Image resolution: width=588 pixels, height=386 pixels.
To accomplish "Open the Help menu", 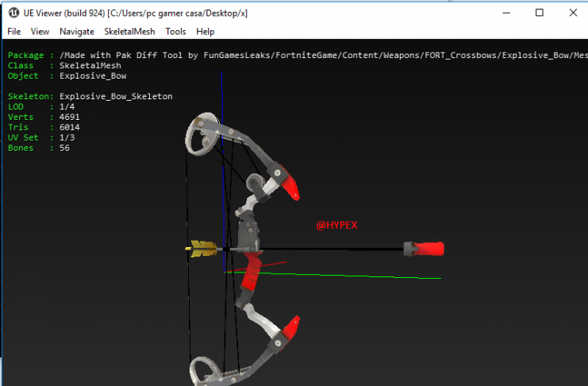I will click(x=205, y=32).
